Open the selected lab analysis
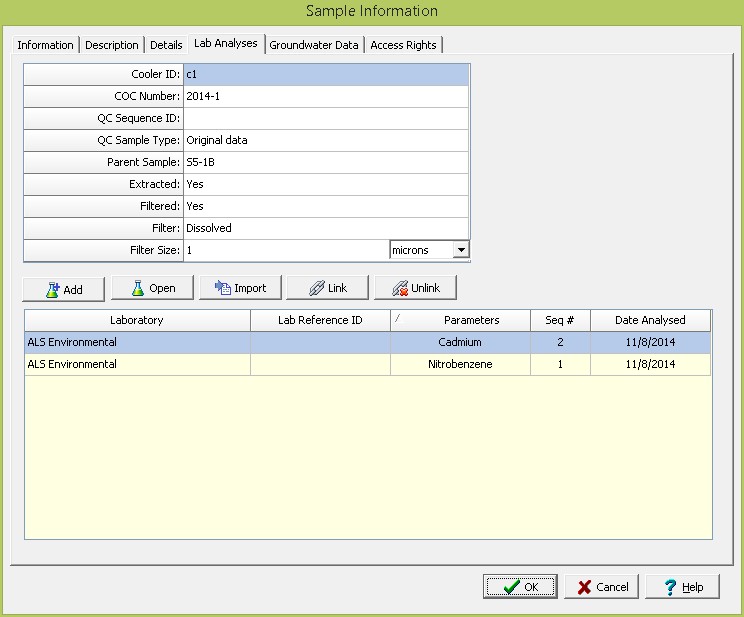The image size is (744, 617). (x=152, y=288)
